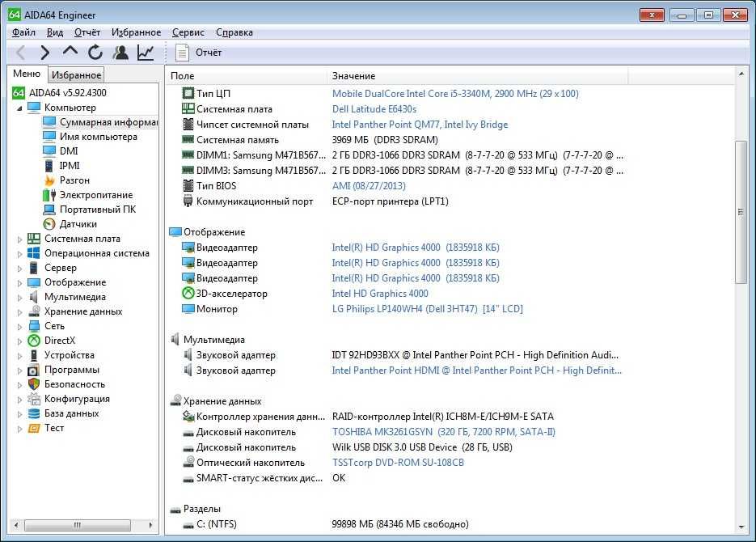756x542 pixels.
Task: Click the DirectX Xbox-style tree icon
Action: pos(34,341)
